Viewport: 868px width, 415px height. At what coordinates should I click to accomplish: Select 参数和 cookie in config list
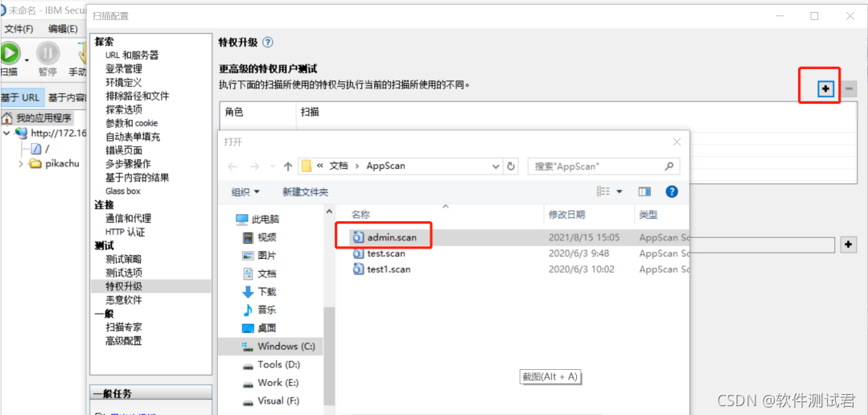pyautogui.click(x=132, y=123)
